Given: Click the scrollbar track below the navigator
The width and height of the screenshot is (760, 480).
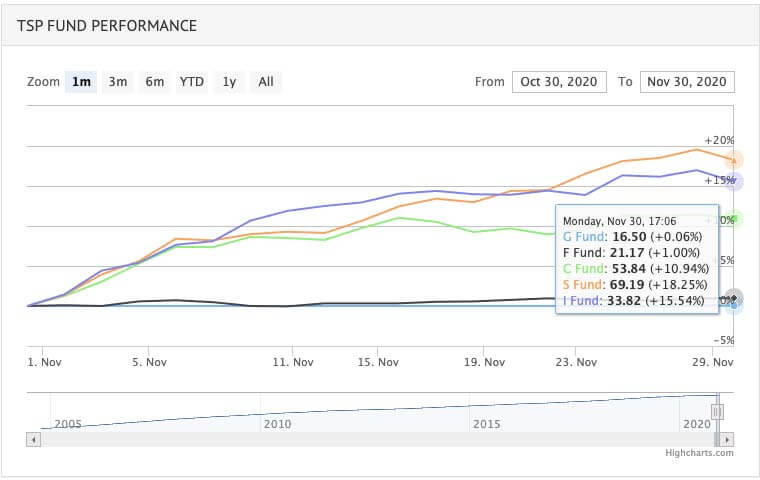Looking at the screenshot, I should [380, 438].
